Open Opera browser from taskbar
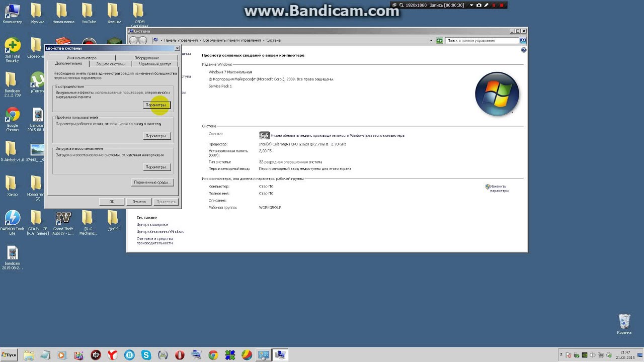 pos(179,355)
